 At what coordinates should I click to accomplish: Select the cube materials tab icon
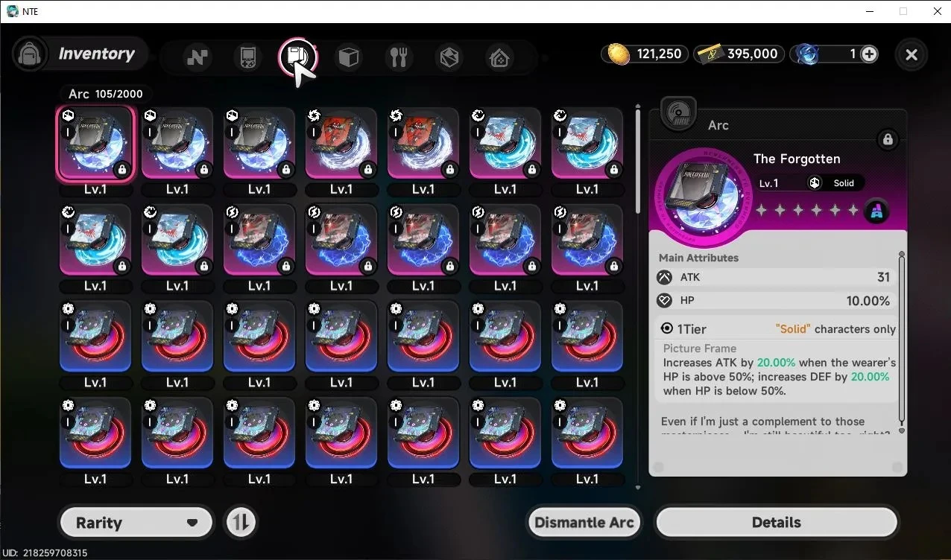tap(349, 57)
